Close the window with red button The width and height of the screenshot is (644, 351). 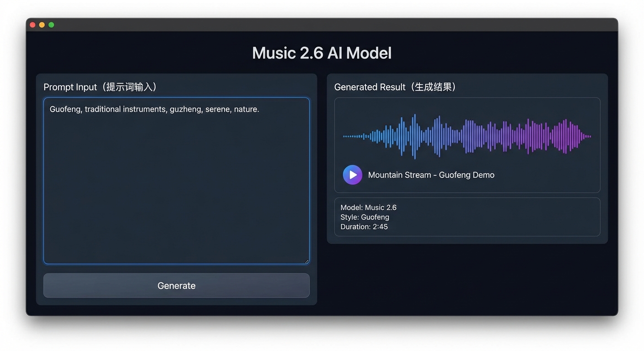click(x=32, y=25)
